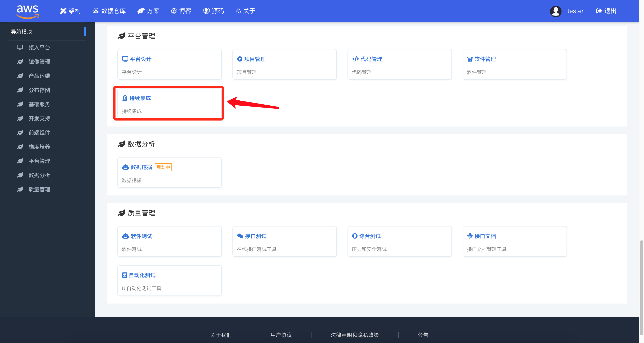Click the 规划中 orange tag
This screenshot has width=644, height=343.
pos(163,167)
